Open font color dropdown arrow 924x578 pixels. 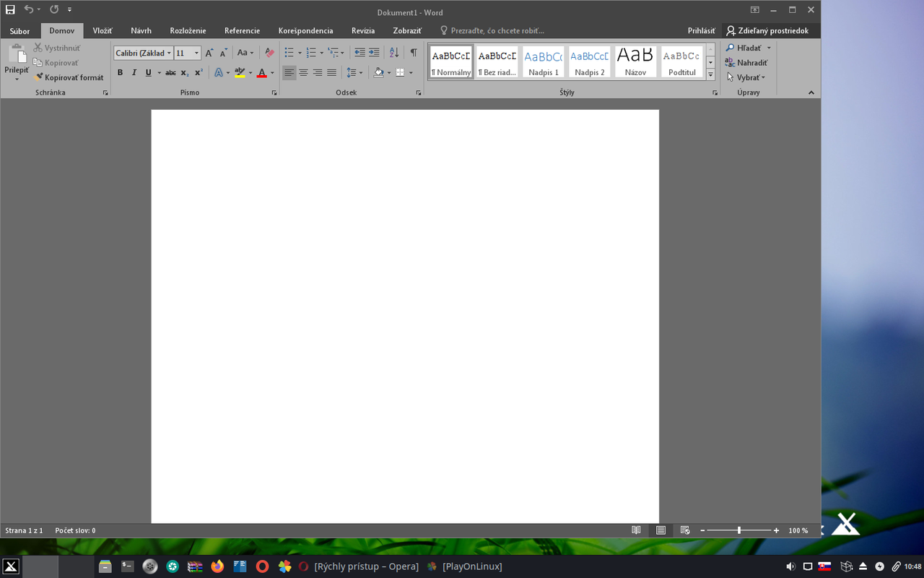[x=272, y=72]
